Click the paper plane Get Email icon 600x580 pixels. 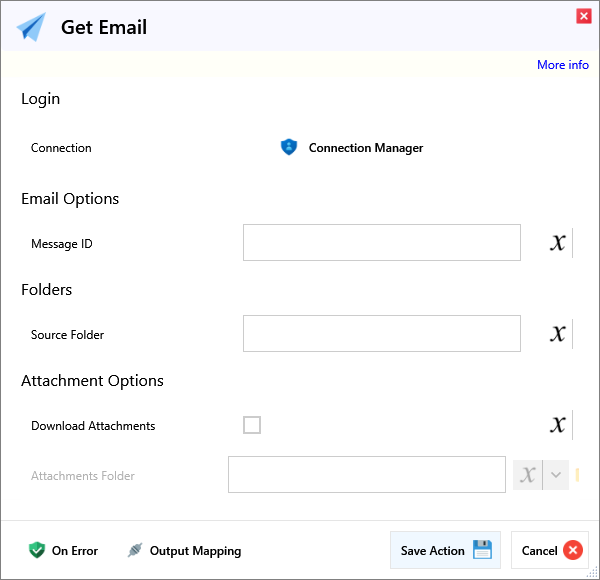click(31, 27)
